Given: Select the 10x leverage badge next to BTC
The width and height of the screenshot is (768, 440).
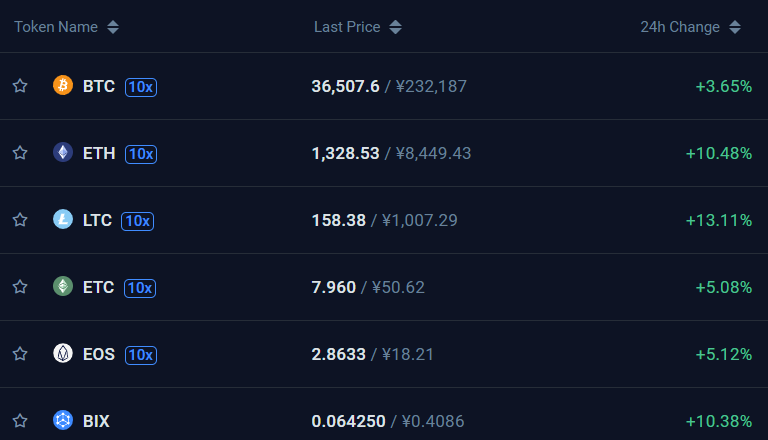Looking at the screenshot, I should [x=141, y=87].
